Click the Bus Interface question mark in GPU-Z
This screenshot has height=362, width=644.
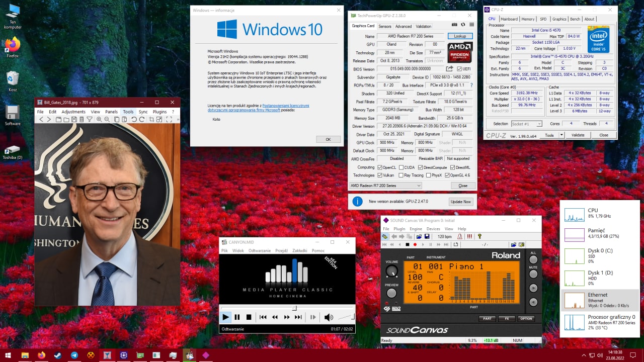(x=471, y=85)
